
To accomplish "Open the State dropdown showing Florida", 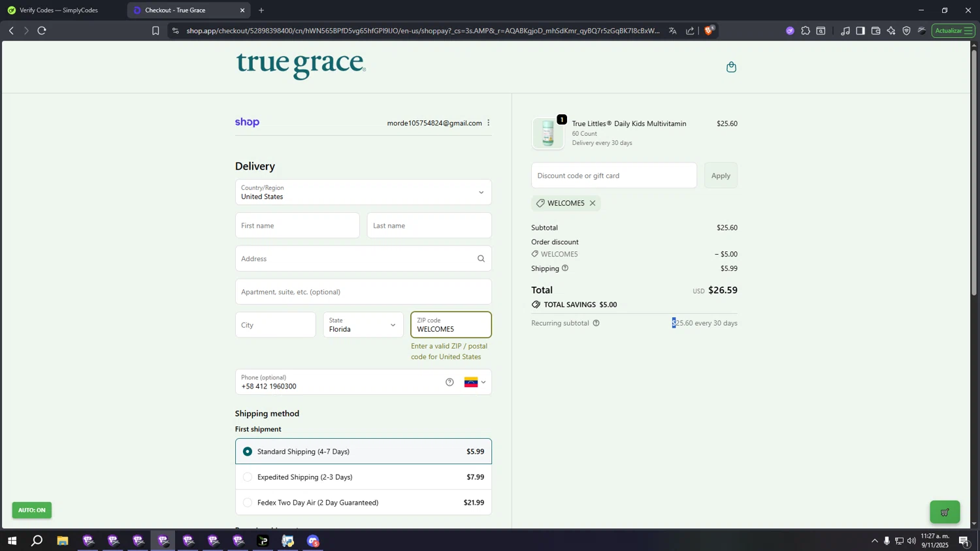I will pyautogui.click(x=363, y=324).
